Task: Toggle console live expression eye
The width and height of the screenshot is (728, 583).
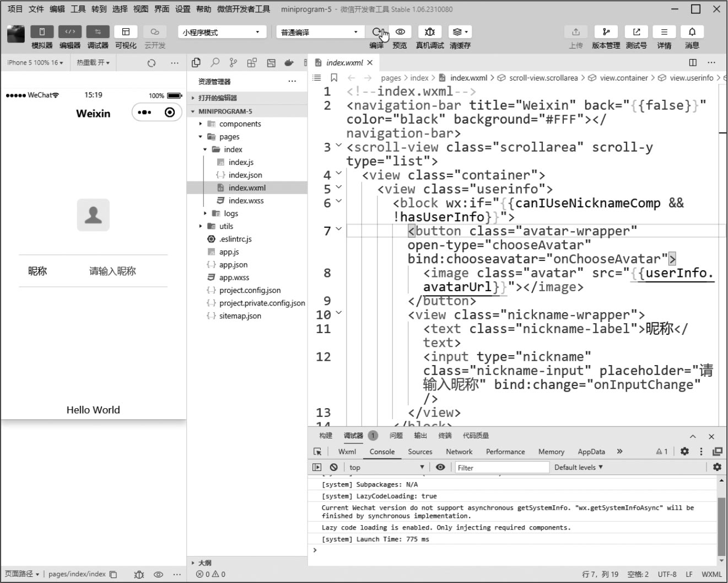Action: (x=440, y=467)
